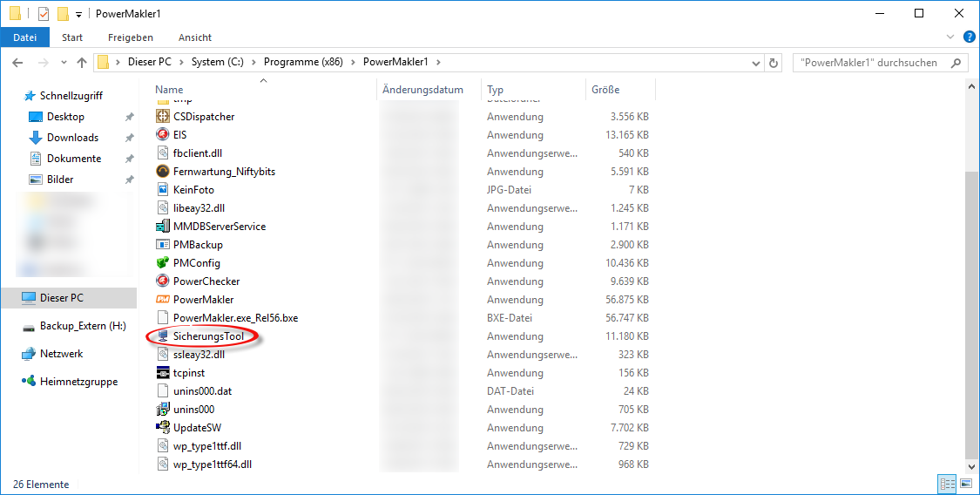Expand the breadcrumb chevron after System (C:)
Screen dimensions: 980x495
tap(253, 62)
